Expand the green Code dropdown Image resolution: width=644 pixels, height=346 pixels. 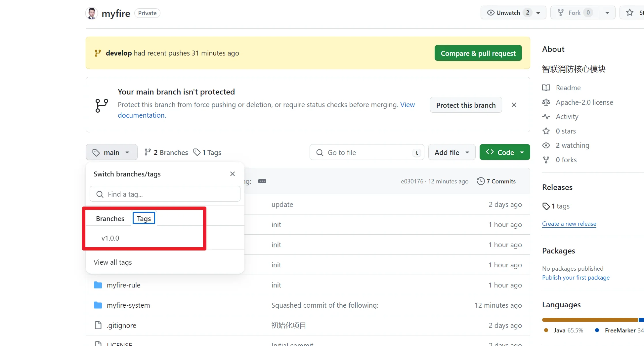point(504,152)
